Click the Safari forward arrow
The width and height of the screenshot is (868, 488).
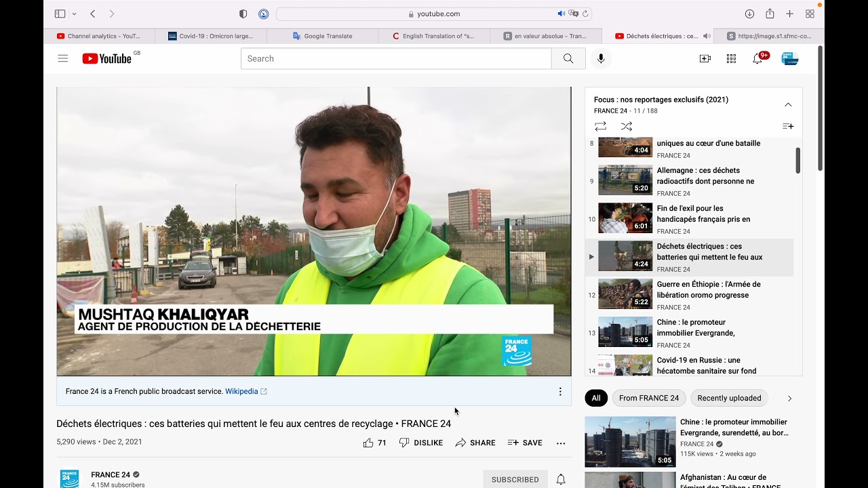[x=112, y=14]
